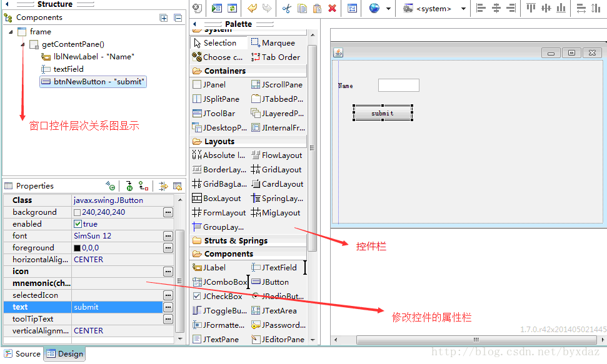Screen dimensions: 607x364
Task: Click the Align bottom edges icon
Action: pos(561,8)
